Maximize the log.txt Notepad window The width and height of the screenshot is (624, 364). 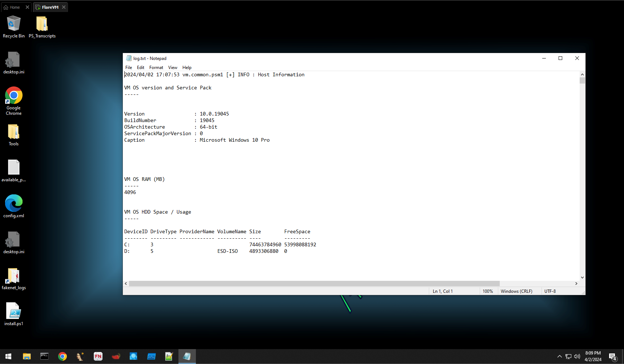tap(560, 58)
